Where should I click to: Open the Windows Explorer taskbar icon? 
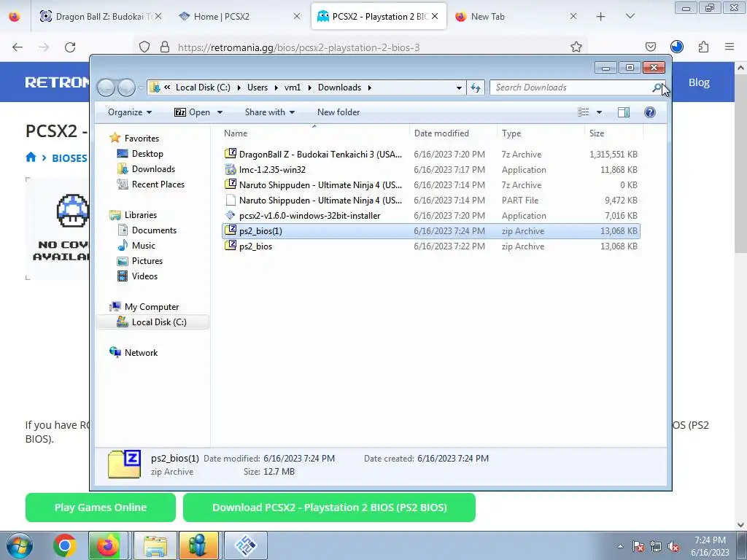[155, 545]
